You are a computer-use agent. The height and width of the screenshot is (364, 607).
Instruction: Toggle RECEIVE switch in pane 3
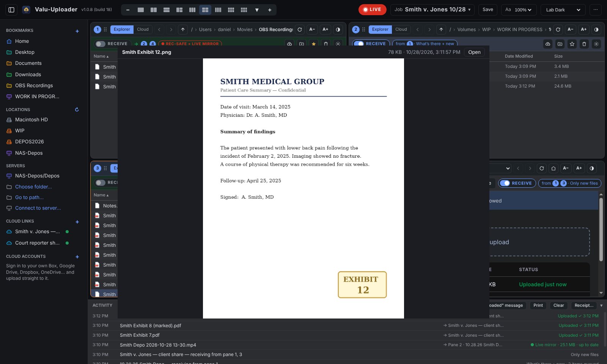tap(101, 183)
